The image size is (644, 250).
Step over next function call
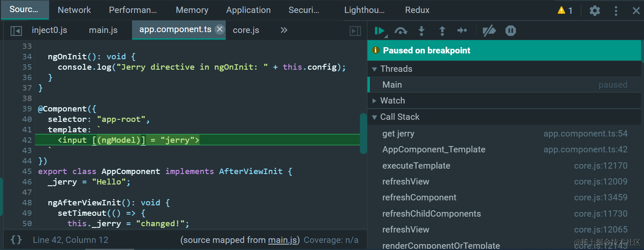[x=401, y=30]
